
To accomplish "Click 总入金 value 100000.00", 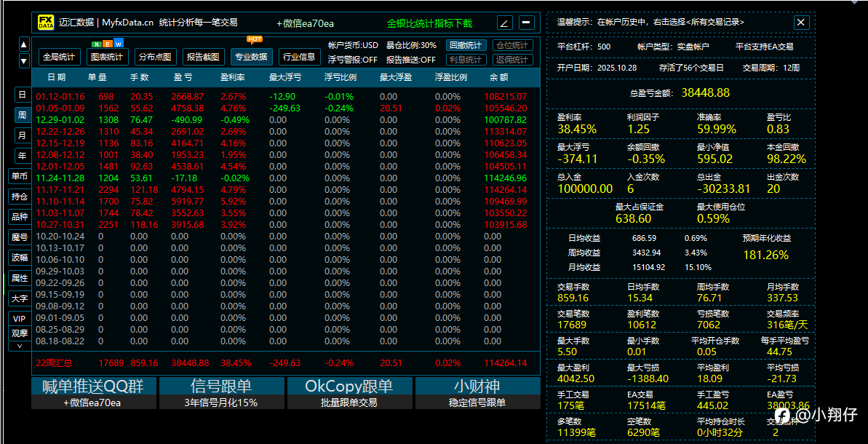I will 585,189.
